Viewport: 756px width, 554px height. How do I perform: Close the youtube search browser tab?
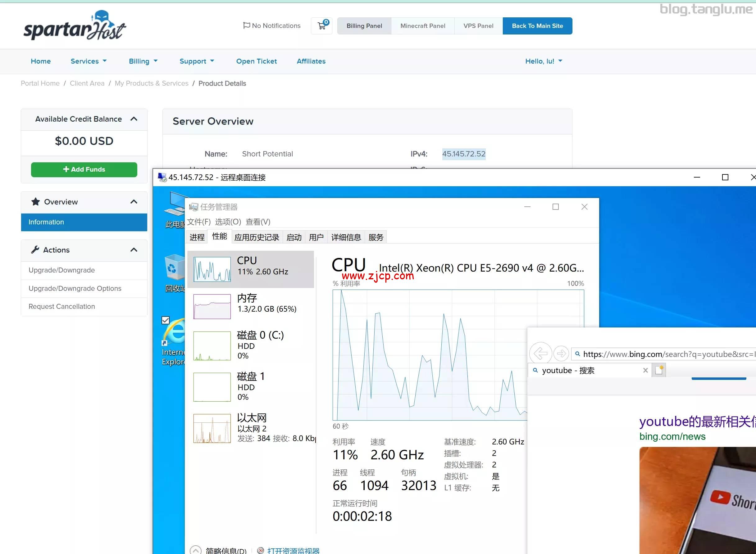coord(645,370)
